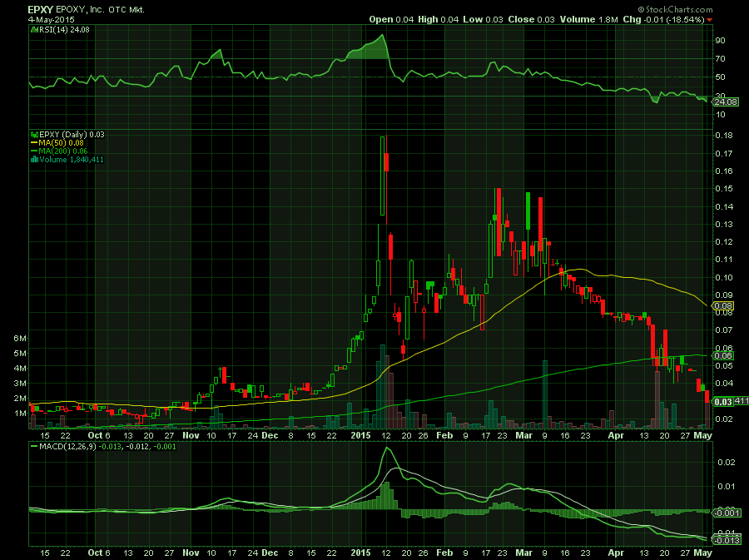Image resolution: width=749 pixels, height=560 pixels.
Task: Click the 2015 label on the price chart date axis
Action: click(x=360, y=435)
